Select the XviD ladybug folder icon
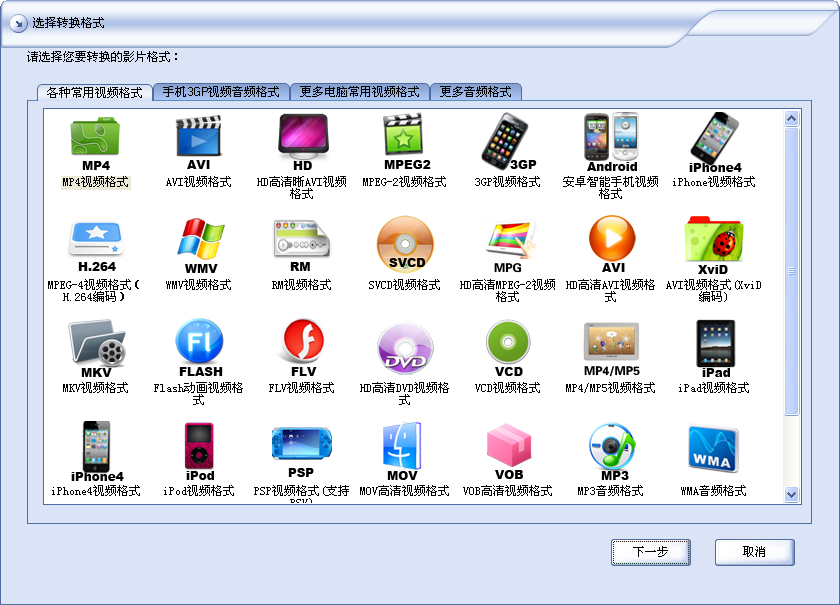 tap(713, 240)
